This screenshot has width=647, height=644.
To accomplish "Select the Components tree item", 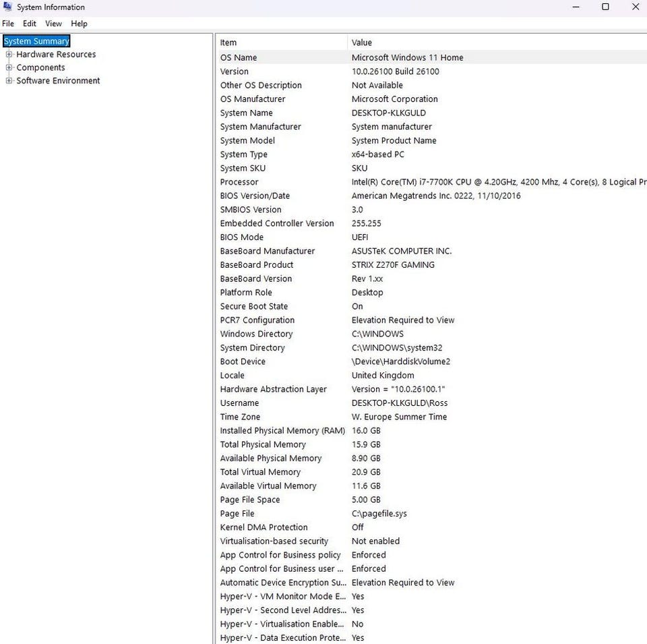I will pyautogui.click(x=40, y=67).
